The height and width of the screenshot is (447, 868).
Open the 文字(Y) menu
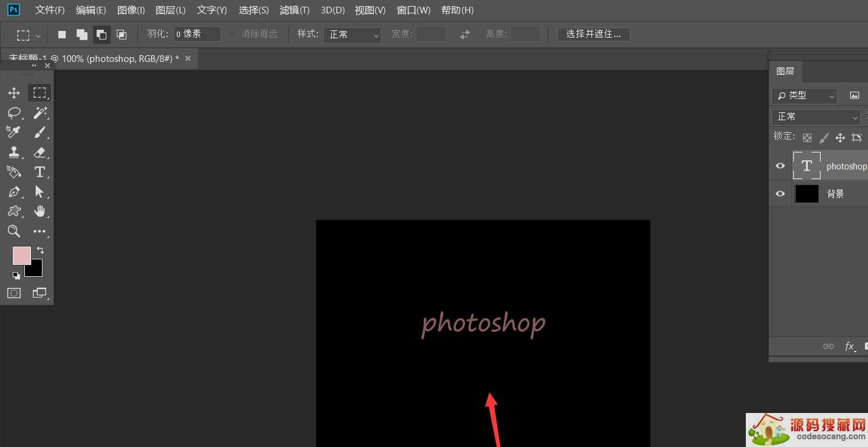tap(212, 10)
